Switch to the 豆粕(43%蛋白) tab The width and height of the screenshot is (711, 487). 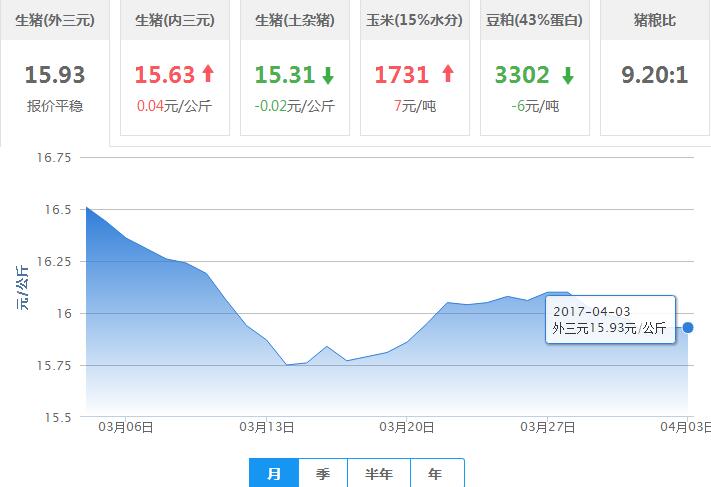534,20
